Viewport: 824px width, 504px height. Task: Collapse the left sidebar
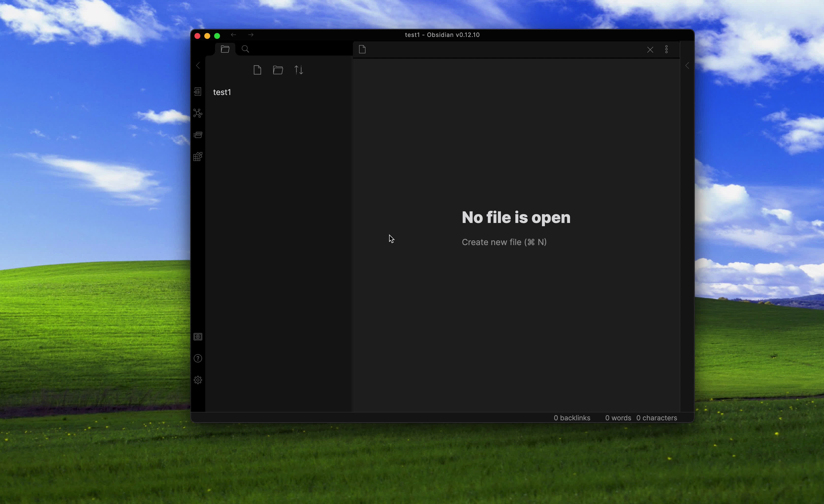(x=198, y=65)
